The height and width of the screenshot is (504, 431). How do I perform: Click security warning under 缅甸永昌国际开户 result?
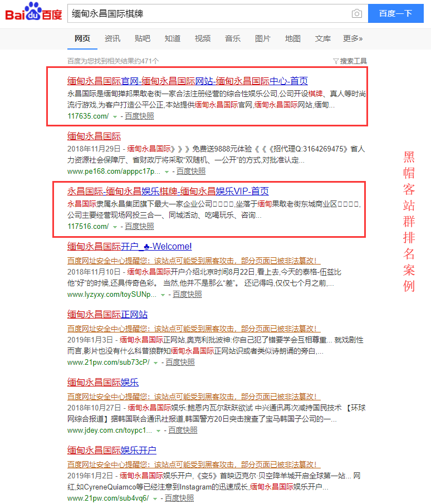(x=194, y=261)
